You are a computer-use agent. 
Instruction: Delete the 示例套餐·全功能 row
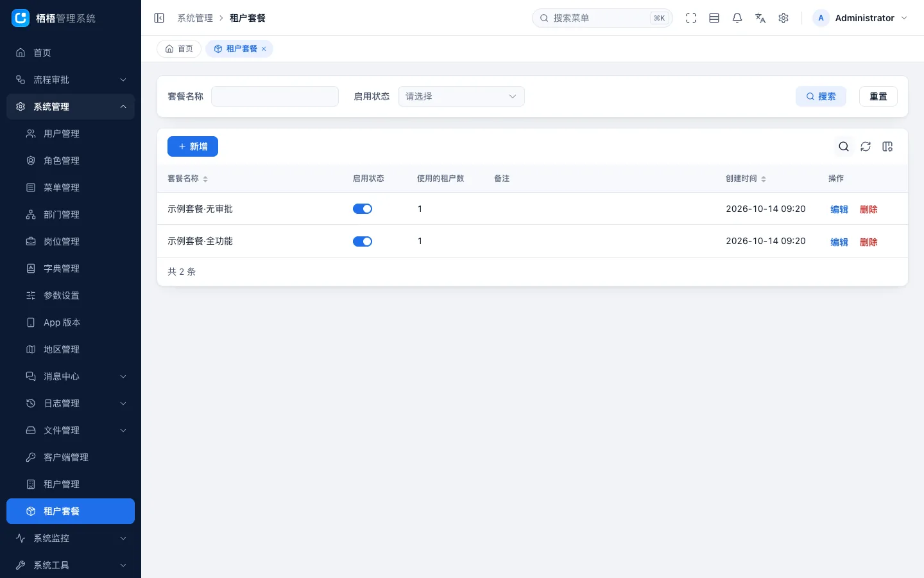(869, 242)
